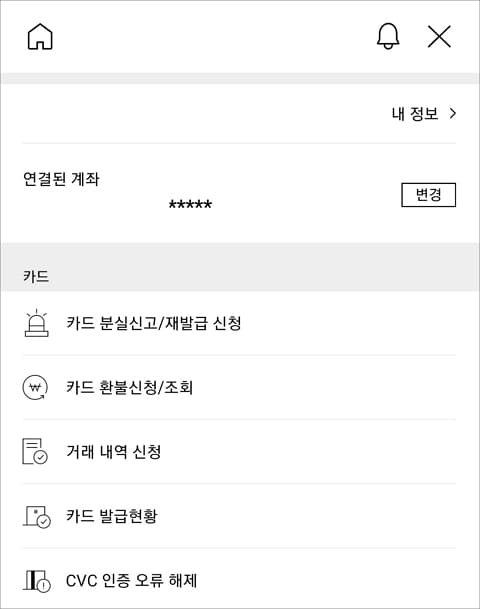Image resolution: width=480 pixels, height=609 pixels.
Task: Click the won-symbol refund icon
Action: point(35,387)
